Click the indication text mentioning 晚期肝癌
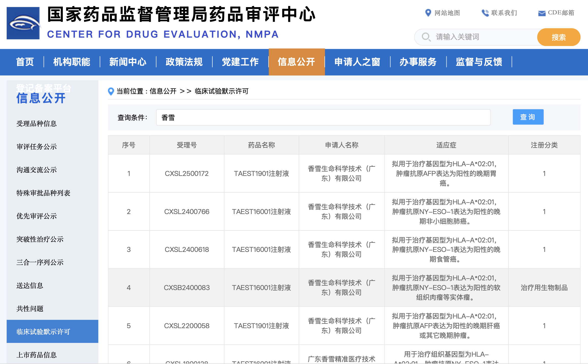 click(446, 326)
